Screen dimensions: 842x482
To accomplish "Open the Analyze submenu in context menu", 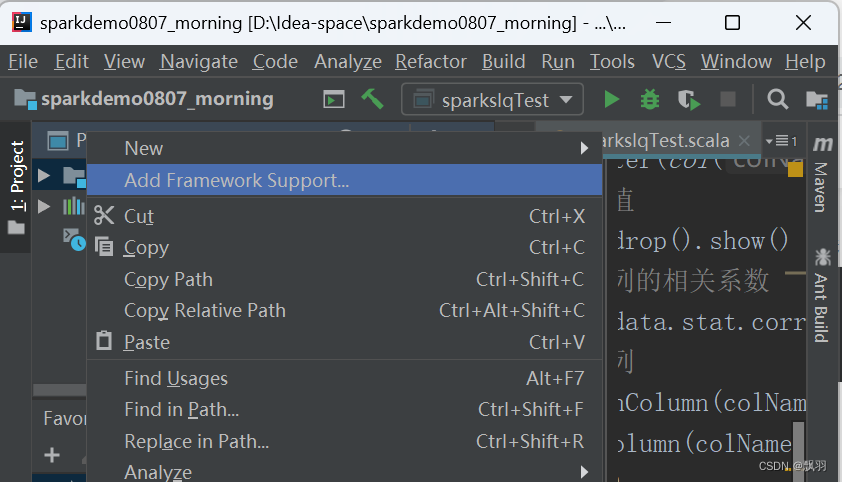I will pos(344,472).
